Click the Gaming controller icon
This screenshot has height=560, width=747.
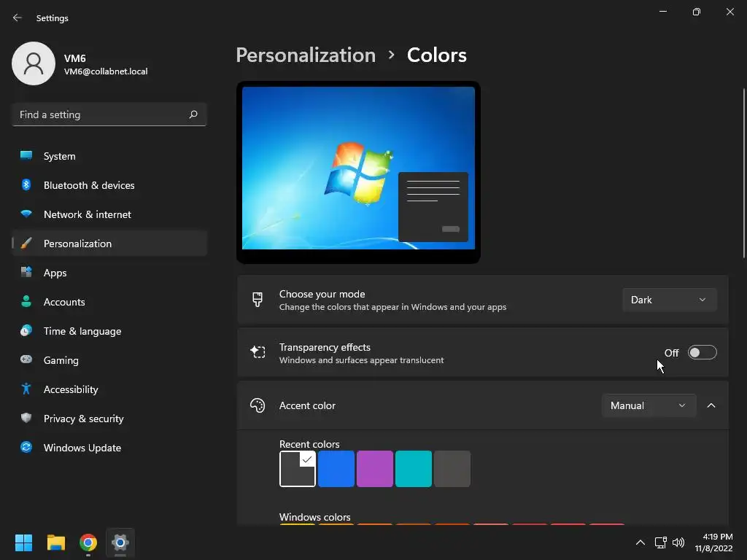click(26, 359)
